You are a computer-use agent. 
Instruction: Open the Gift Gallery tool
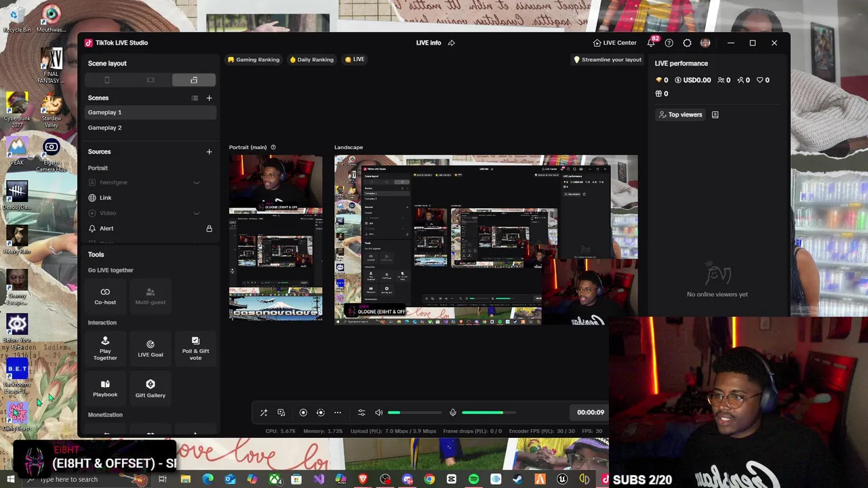(x=151, y=388)
